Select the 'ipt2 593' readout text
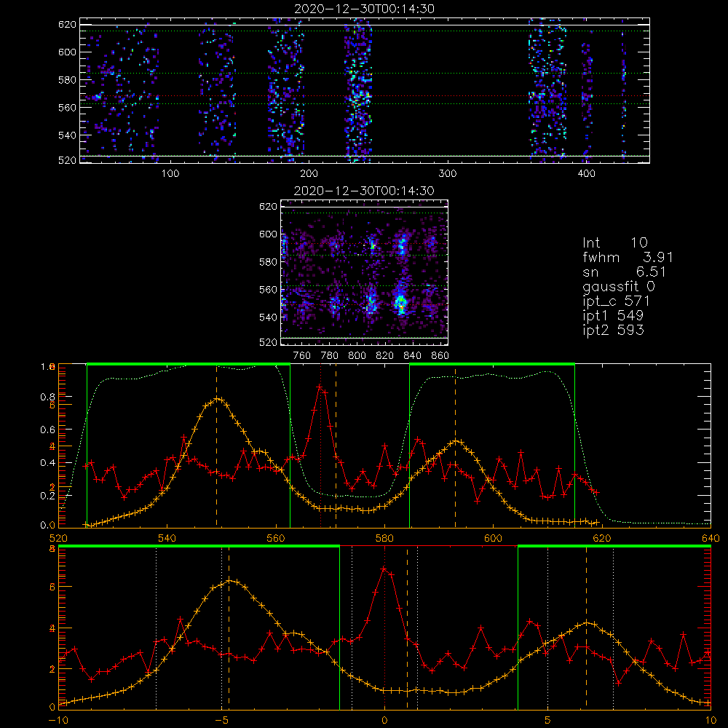Viewport: 728px width, 728px height. pyautogui.click(x=613, y=330)
